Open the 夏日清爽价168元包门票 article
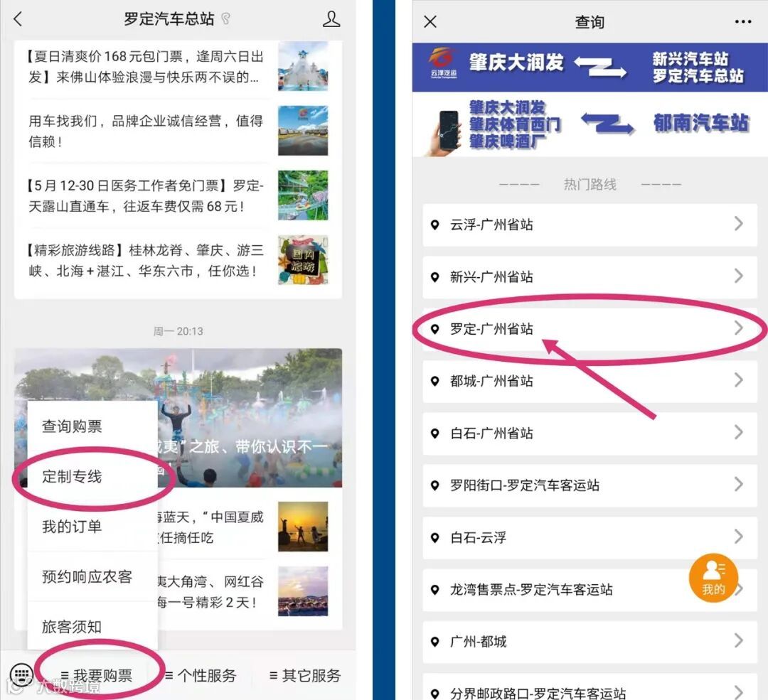The height and width of the screenshot is (700, 768). (x=178, y=67)
